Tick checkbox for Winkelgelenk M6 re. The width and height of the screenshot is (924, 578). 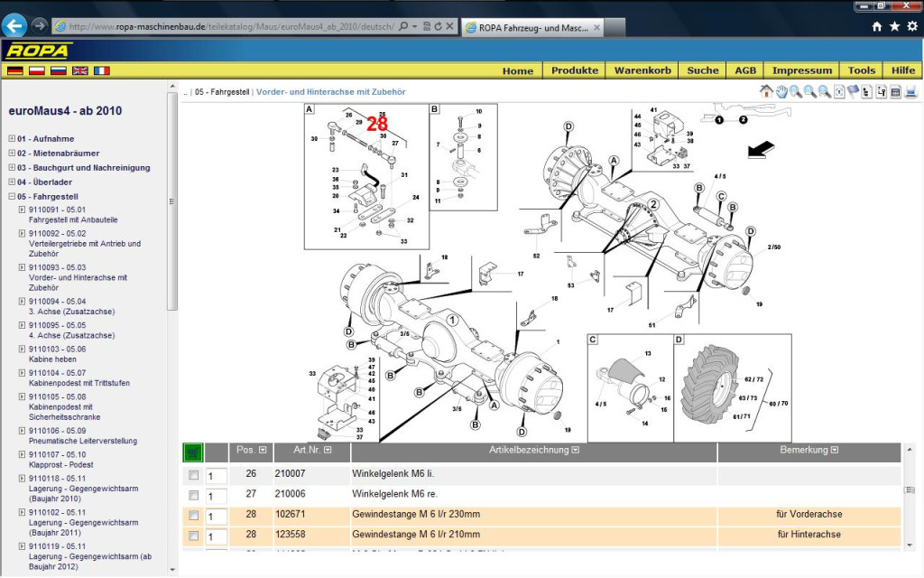[193, 496]
